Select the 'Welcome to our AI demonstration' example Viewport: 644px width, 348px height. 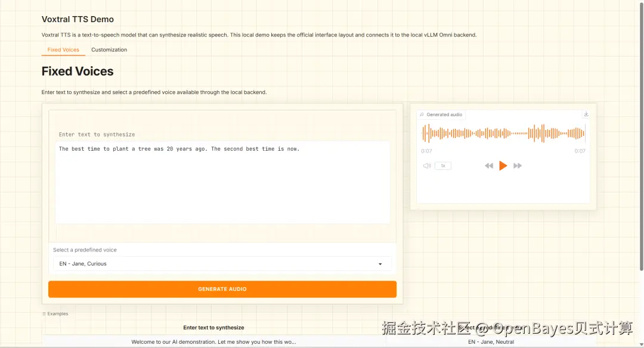tap(213, 342)
